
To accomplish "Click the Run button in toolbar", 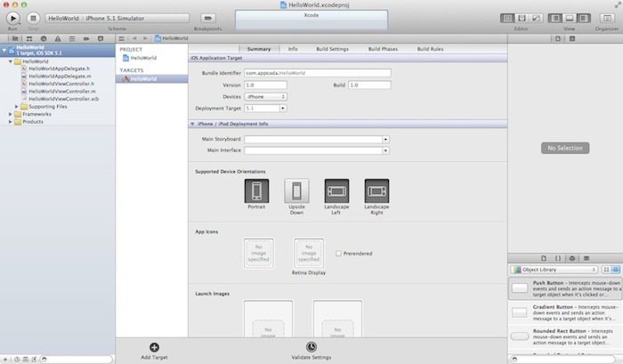I will 13,18.
